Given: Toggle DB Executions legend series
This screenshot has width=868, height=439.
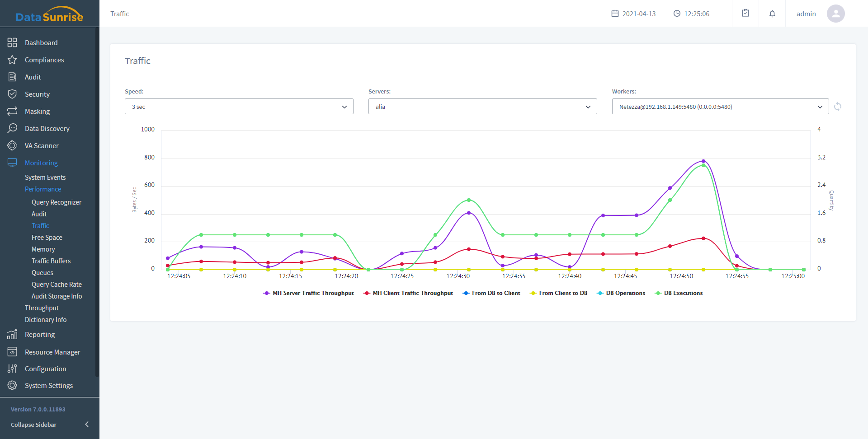Looking at the screenshot, I should coord(679,293).
